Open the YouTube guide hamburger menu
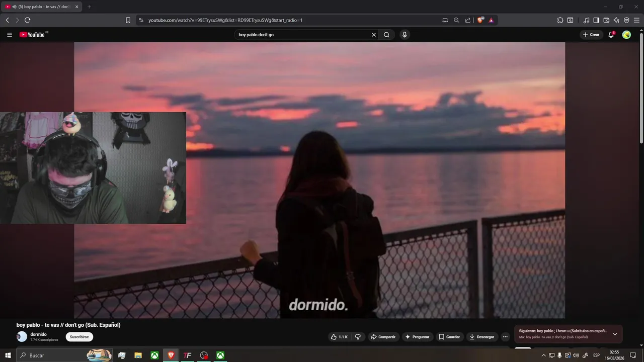The height and width of the screenshot is (362, 644). [x=9, y=35]
